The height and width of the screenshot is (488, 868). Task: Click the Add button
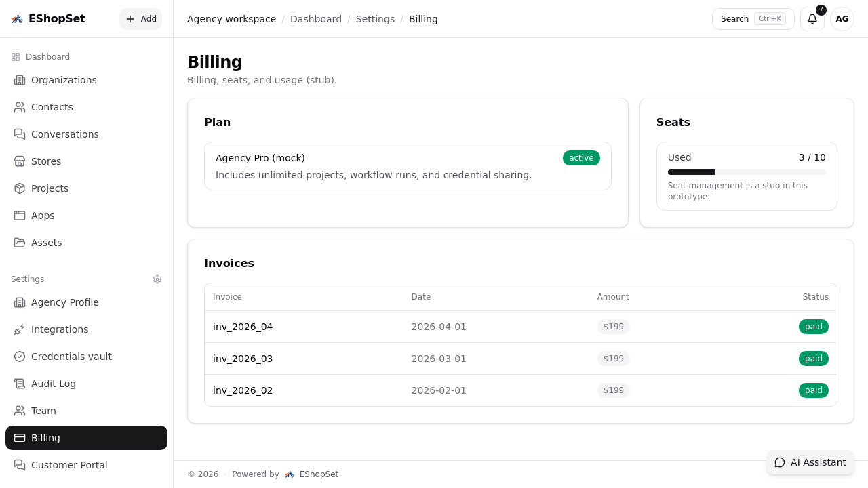click(140, 19)
